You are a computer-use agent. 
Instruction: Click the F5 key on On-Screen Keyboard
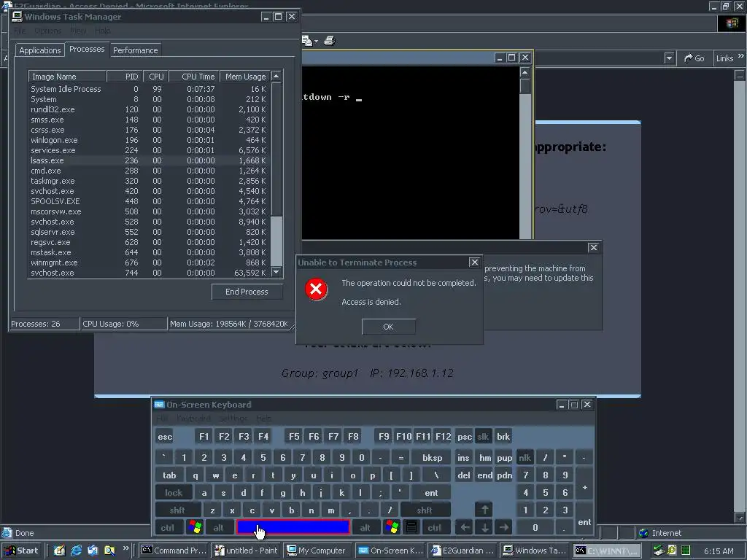pos(294,436)
